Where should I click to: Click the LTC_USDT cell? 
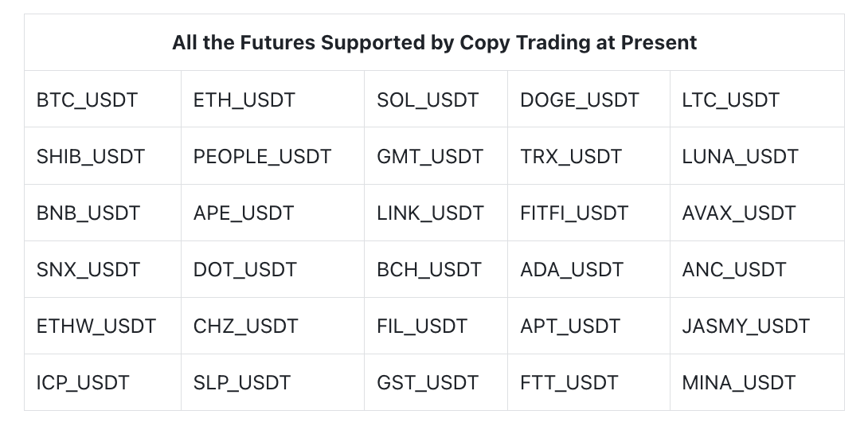pyautogui.click(x=730, y=100)
